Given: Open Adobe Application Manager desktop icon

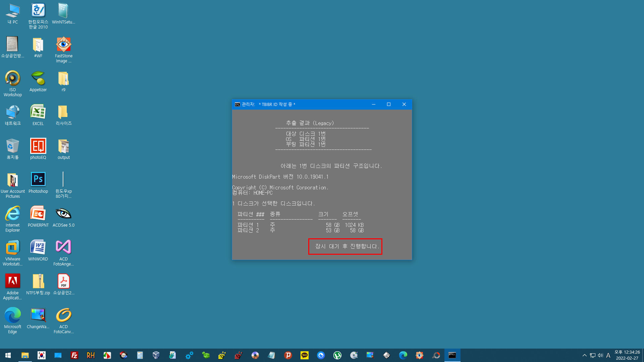Looking at the screenshot, I should coord(13,287).
